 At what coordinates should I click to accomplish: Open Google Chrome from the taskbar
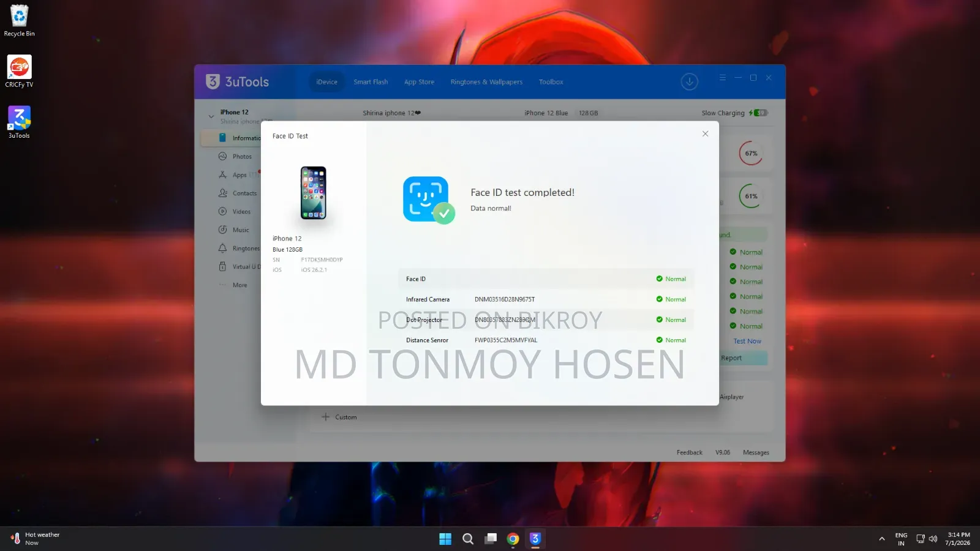coord(513,539)
